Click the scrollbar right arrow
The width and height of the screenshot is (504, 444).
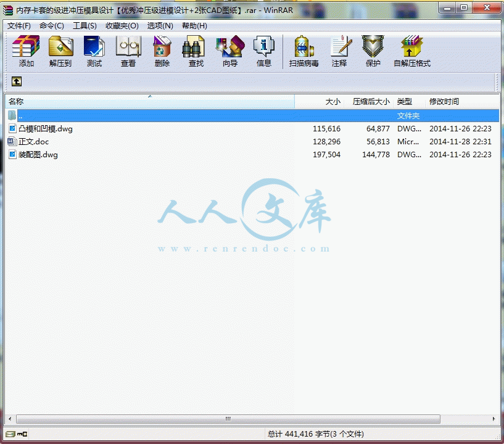[494, 419]
